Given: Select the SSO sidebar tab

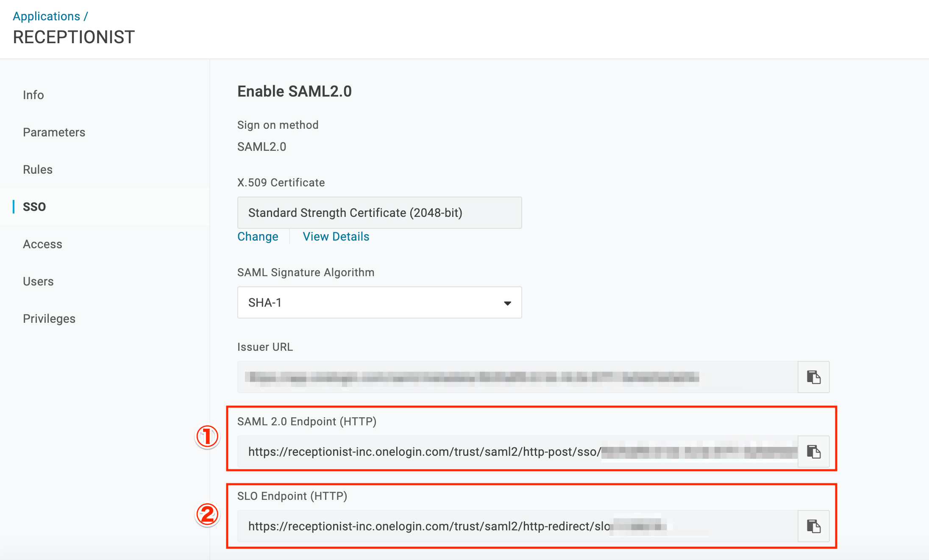Looking at the screenshot, I should pyautogui.click(x=34, y=207).
